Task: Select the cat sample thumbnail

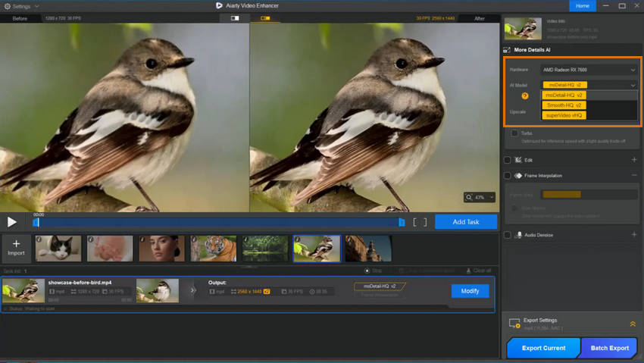Action: point(58,249)
